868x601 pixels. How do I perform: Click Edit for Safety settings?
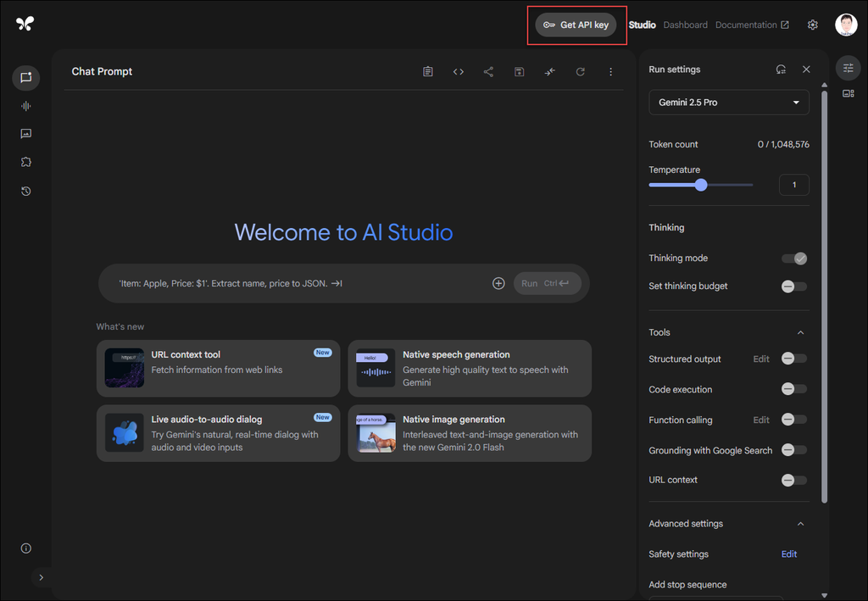tap(789, 554)
